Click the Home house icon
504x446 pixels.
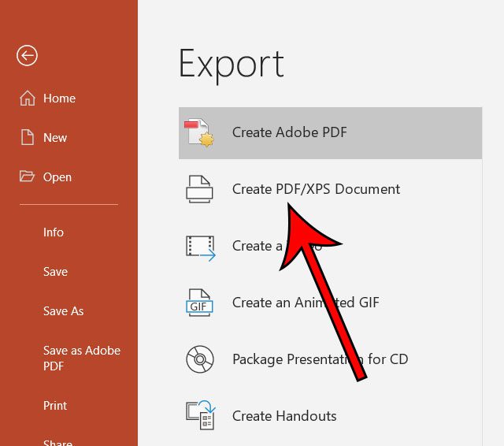28,98
